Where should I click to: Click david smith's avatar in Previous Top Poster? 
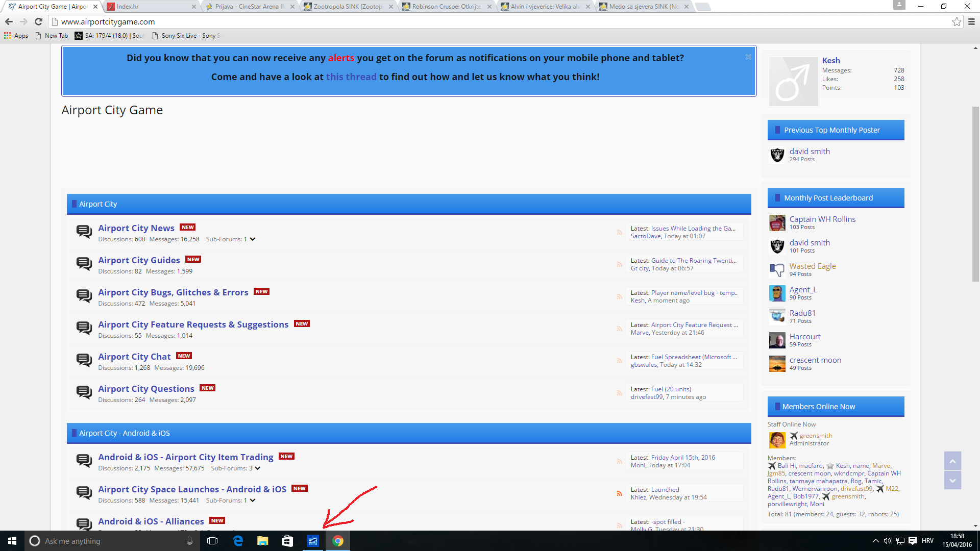click(777, 155)
